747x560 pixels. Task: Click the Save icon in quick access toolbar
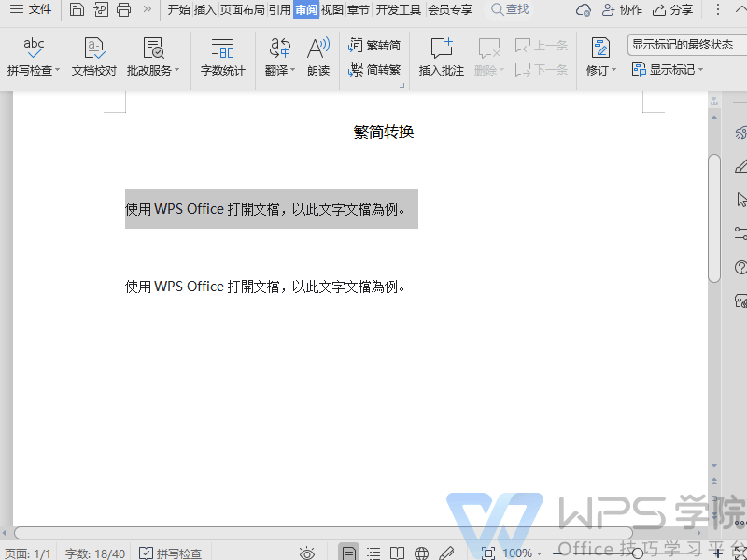click(x=77, y=9)
